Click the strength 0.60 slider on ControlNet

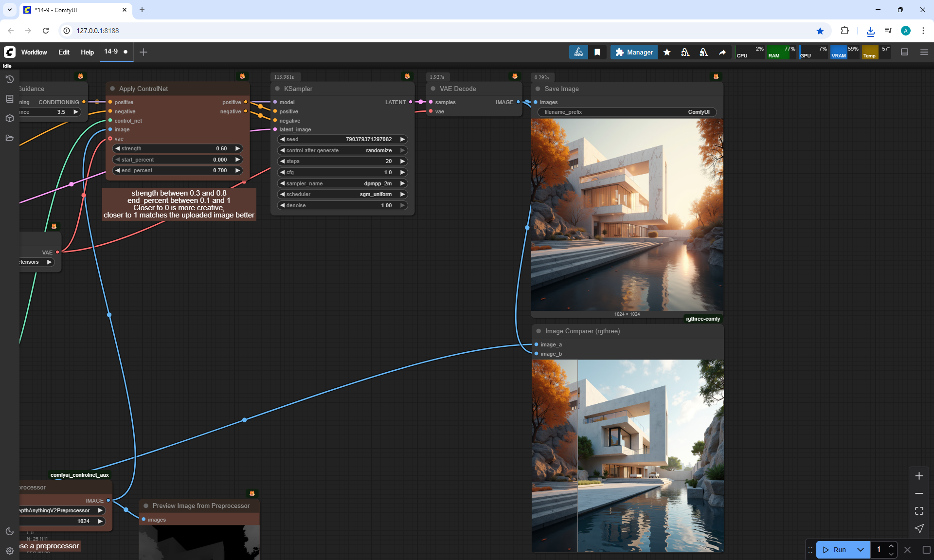[178, 148]
